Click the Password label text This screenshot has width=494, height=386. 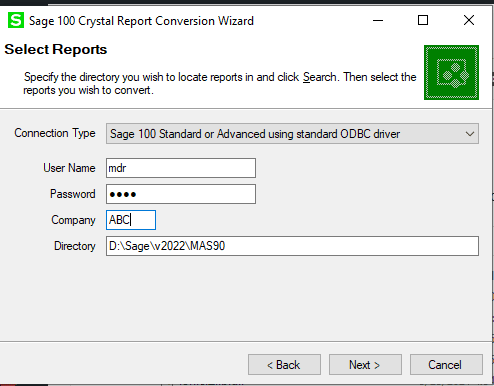point(73,194)
